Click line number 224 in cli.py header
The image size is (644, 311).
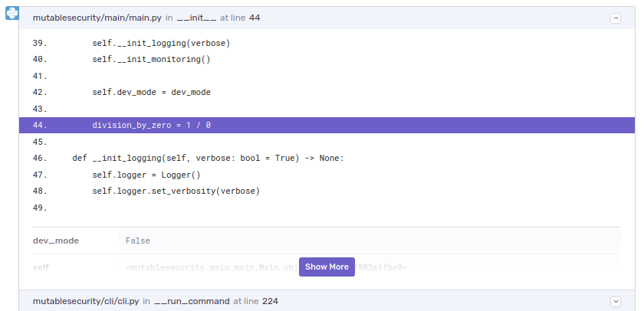270,301
